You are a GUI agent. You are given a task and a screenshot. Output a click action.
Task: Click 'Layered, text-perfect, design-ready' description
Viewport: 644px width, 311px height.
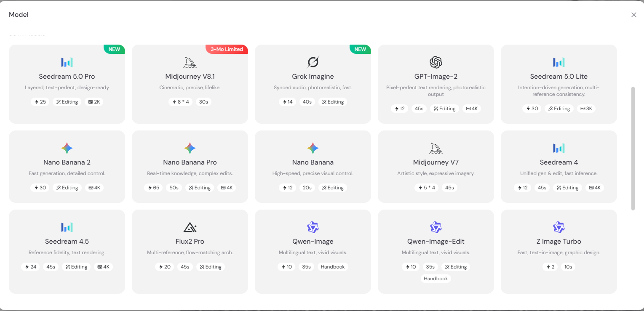tap(67, 88)
